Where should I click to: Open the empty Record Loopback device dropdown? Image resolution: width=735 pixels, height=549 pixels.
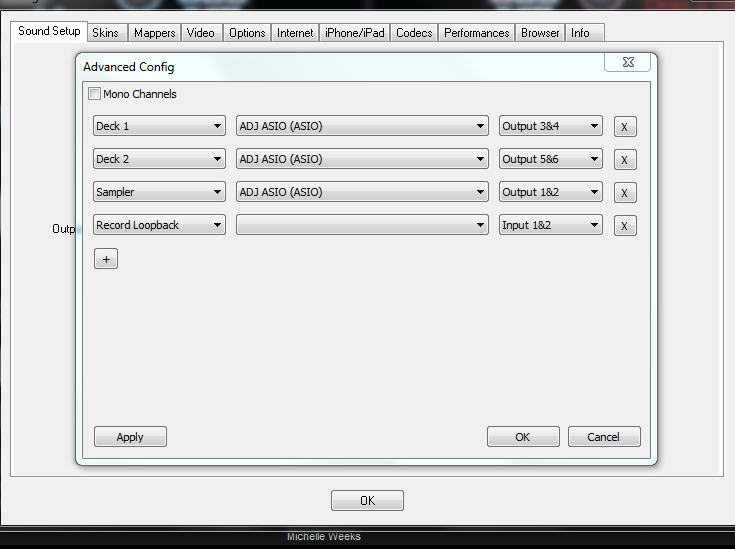pyautogui.click(x=361, y=225)
